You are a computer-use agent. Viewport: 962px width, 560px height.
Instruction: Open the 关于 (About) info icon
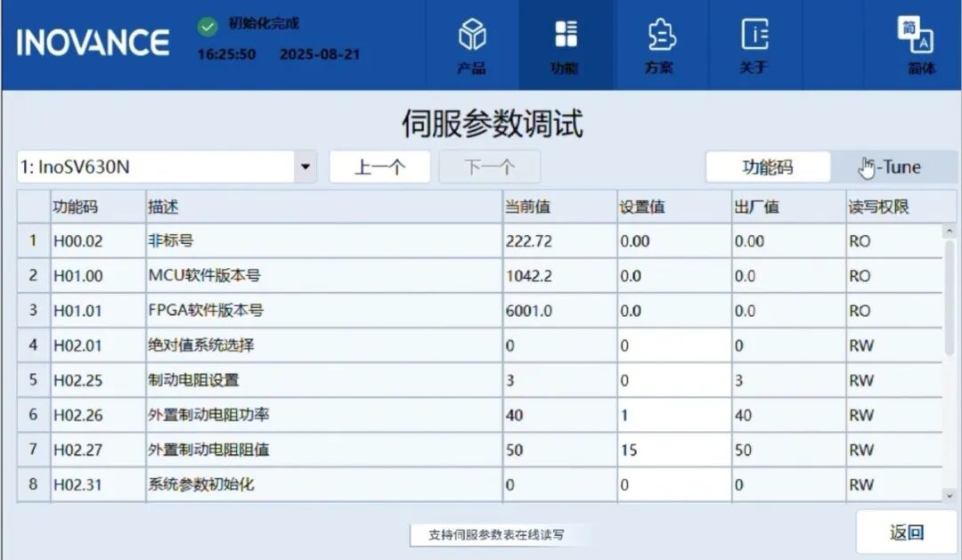point(754,35)
